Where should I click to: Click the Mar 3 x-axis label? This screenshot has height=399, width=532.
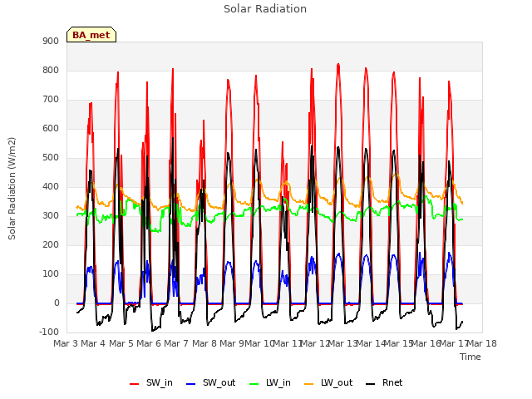pos(66,343)
